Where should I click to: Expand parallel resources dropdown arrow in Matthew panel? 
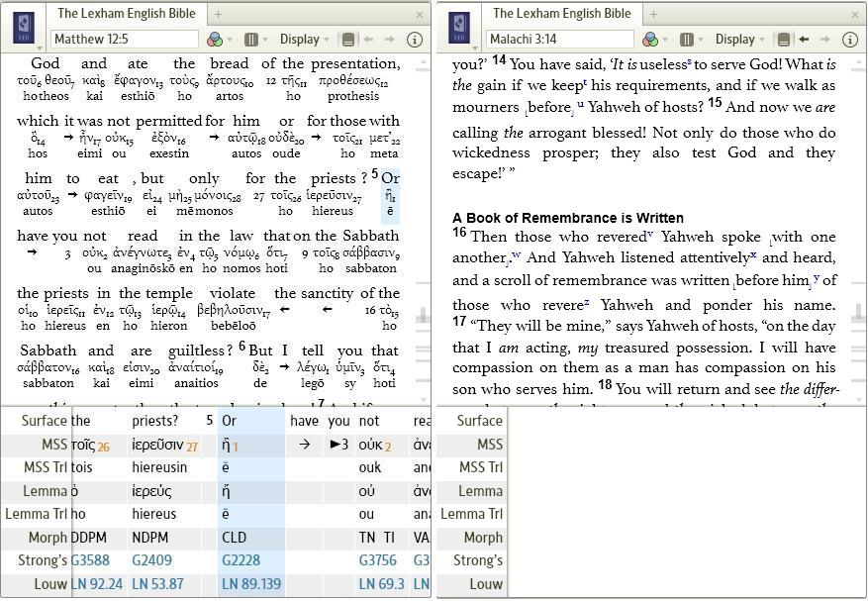point(265,40)
